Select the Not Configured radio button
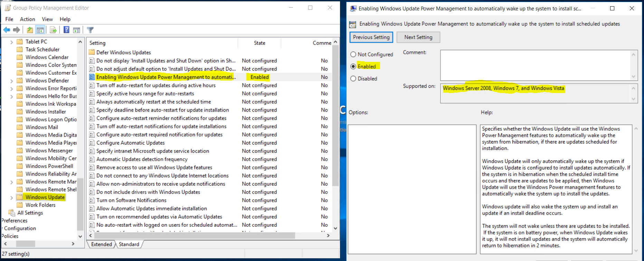The height and width of the screenshot is (261, 644). [353, 54]
